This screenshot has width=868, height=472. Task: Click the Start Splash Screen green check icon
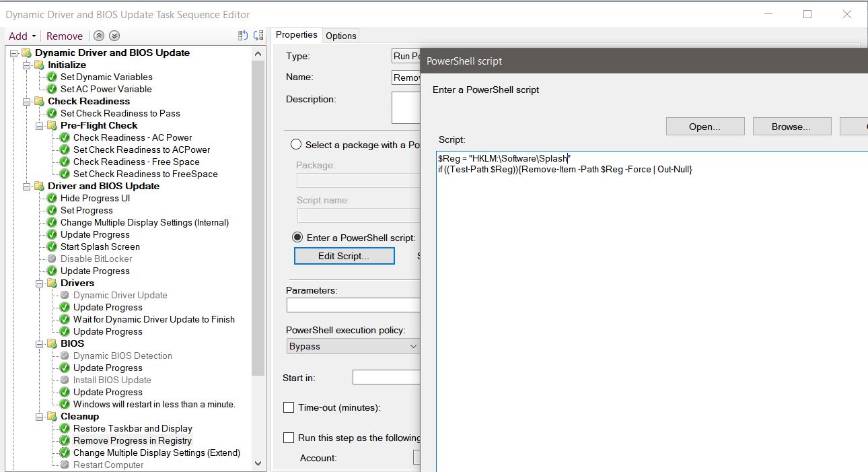[x=52, y=247]
